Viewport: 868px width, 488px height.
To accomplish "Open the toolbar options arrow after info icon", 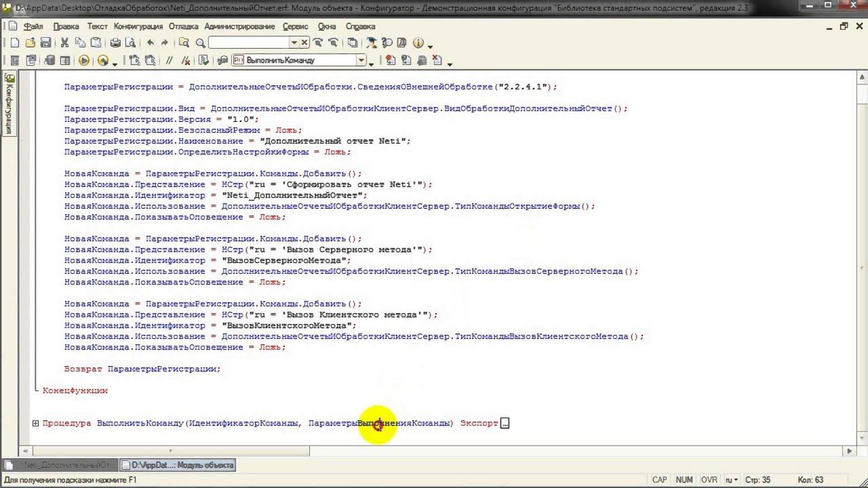I will pyautogui.click(x=430, y=45).
